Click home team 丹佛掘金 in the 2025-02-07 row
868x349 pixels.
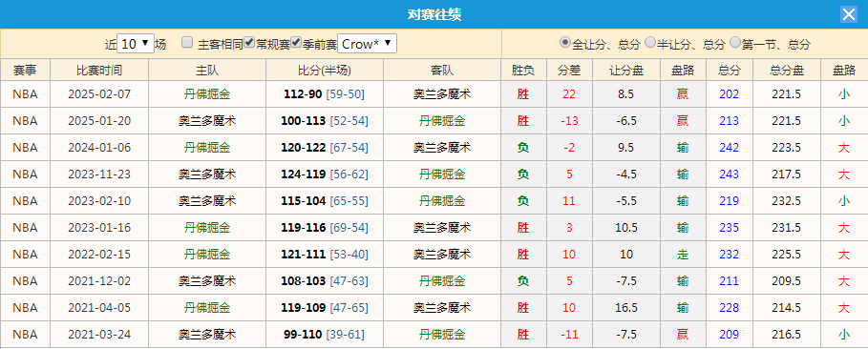click(207, 94)
